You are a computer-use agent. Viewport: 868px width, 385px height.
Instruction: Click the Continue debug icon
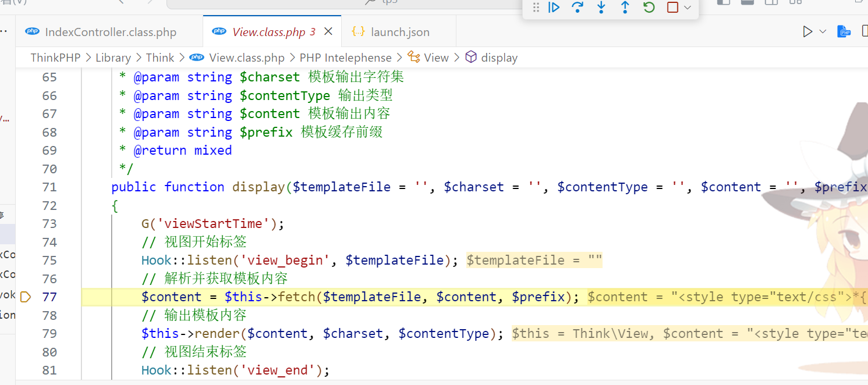tap(554, 8)
